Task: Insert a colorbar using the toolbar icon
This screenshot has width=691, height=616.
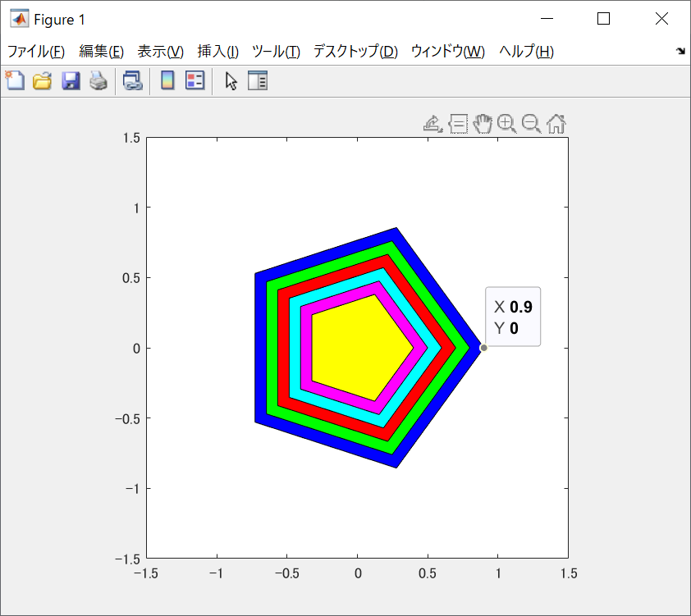Action: pos(167,80)
